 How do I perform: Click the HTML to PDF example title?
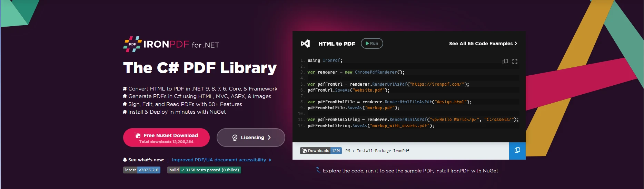pyautogui.click(x=337, y=44)
